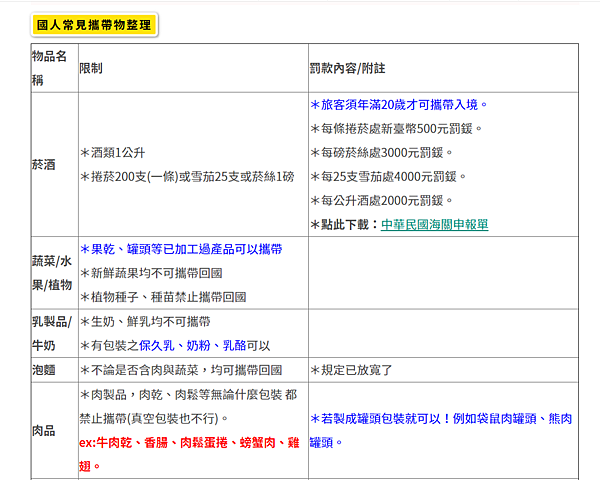Click red example text ex:牛肉乾、香腸
The image size is (600, 480).
[189, 454]
